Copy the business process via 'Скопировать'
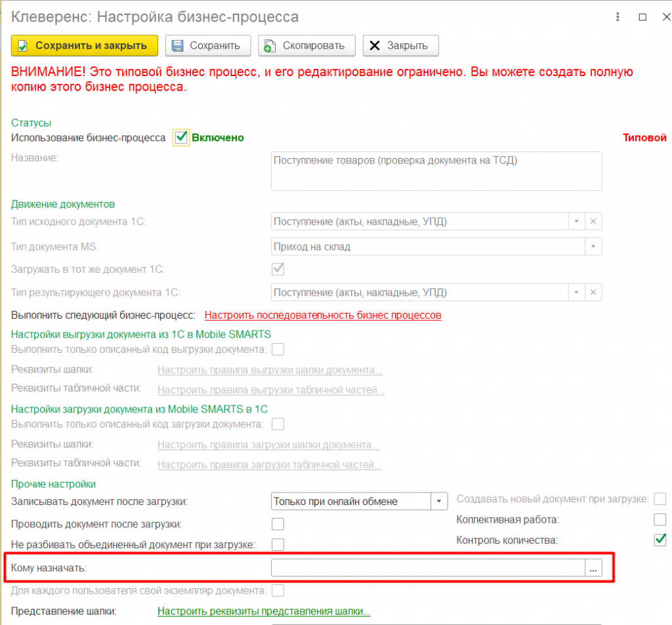The height and width of the screenshot is (625, 672). pyautogui.click(x=306, y=45)
